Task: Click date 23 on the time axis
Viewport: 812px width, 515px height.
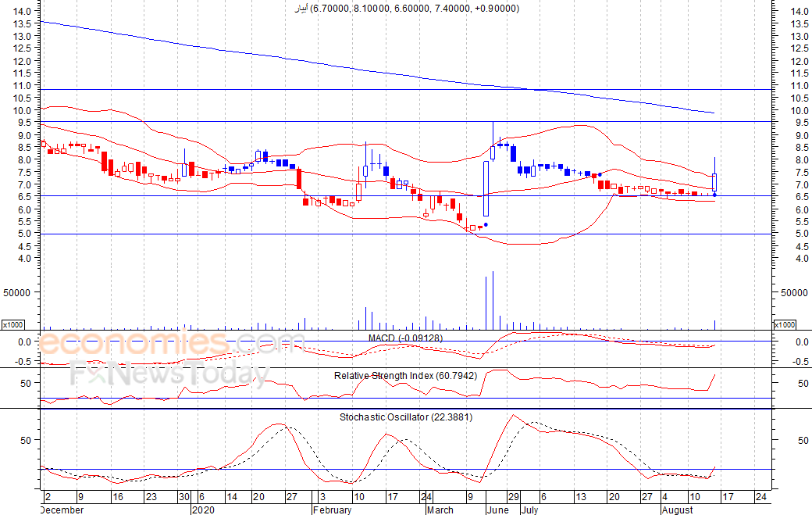Action: (151, 497)
